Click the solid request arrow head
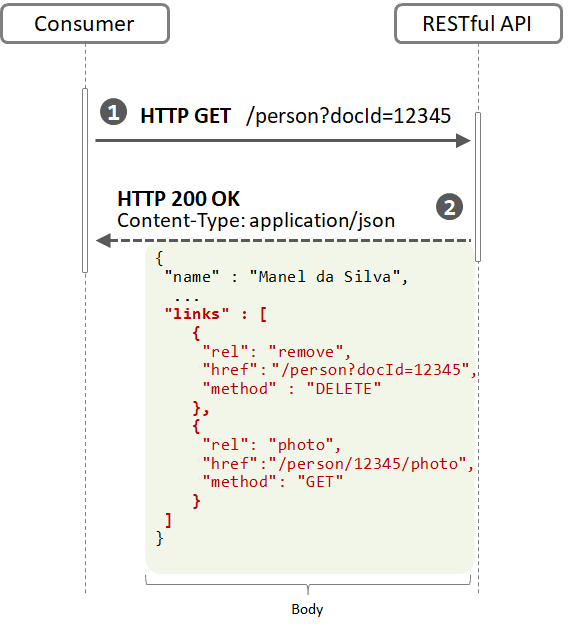 (463, 141)
